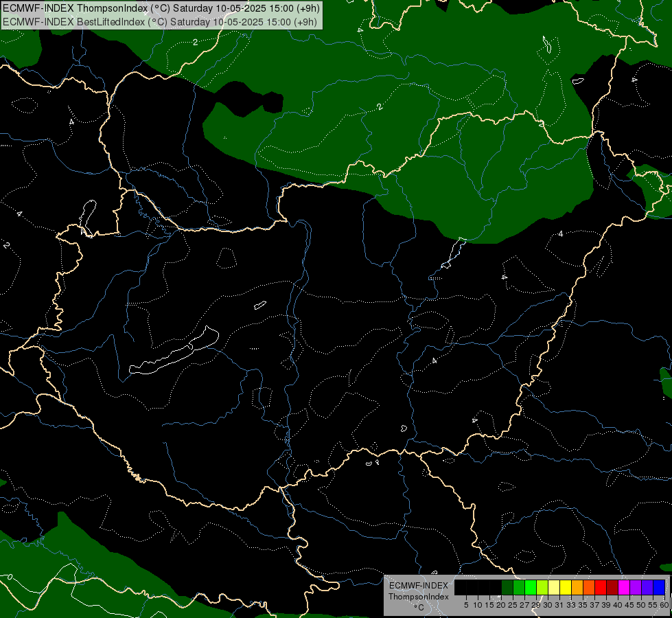The width and height of the screenshot is (672, 618).
Task: Click the ThompsonIndex title line at top
Action: [x=161, y=8]
